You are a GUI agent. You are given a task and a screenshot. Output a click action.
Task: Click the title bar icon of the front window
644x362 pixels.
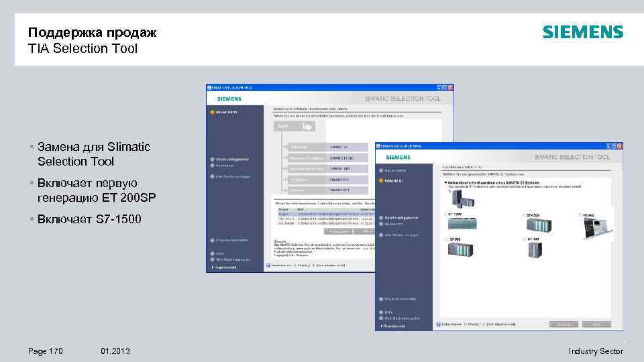[x=378, y=145]
